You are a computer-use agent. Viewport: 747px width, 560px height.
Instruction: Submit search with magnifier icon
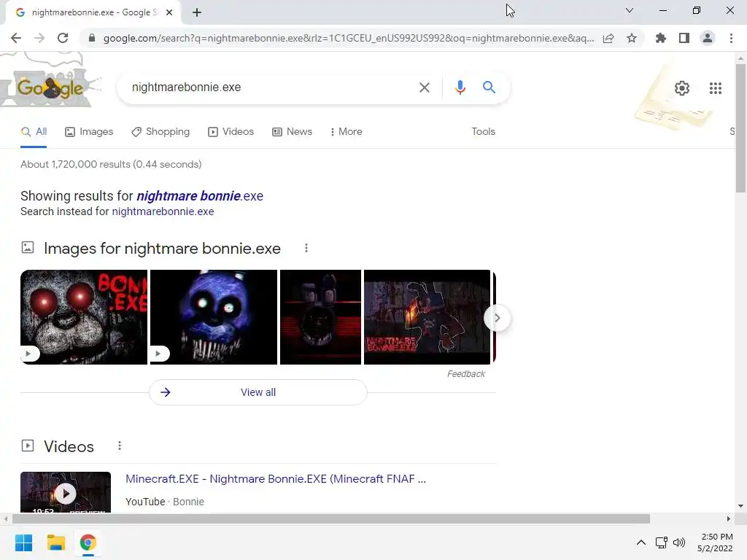pos(489,87)
